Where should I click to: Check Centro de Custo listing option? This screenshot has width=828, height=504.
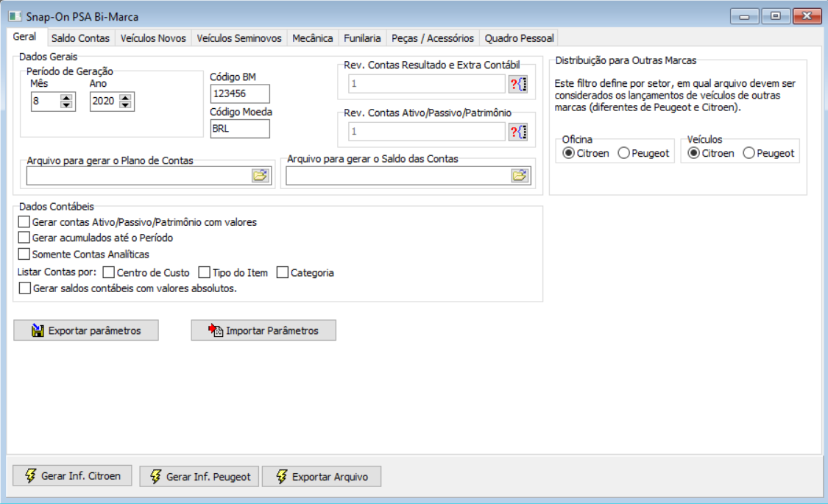pyautogui.click(x=108, y=272)
